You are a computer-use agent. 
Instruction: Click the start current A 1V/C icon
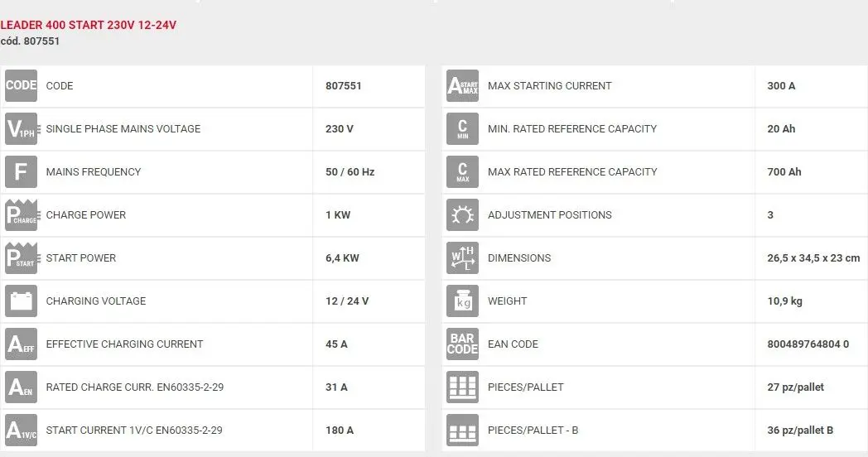21,431
